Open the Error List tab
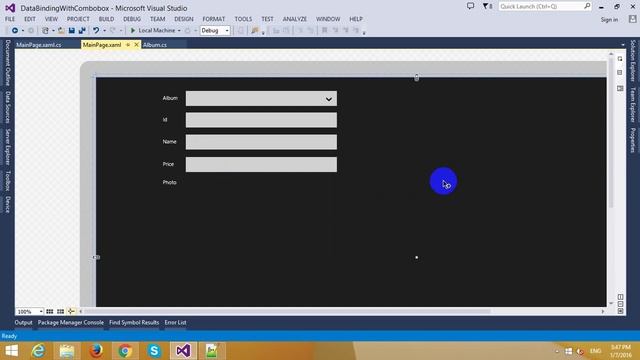This screenshot has height=360, width=640. pos(176,322)
